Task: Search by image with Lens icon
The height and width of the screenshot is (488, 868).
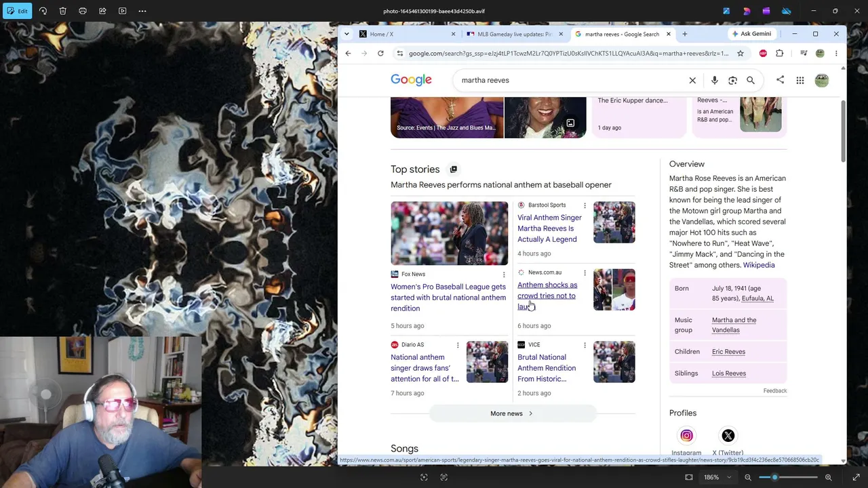Action: [732, 80]
